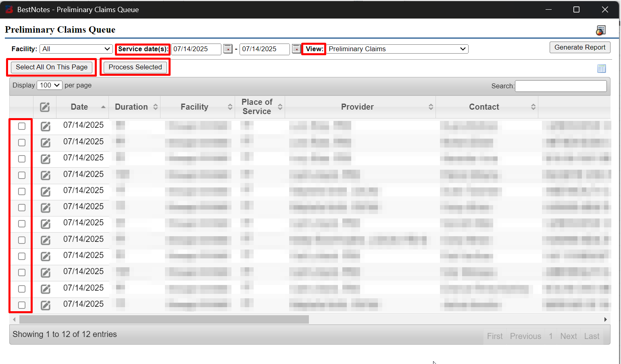621x364 pixels.
Task: Change the Display per page dropdown
Action: [50, 85]
